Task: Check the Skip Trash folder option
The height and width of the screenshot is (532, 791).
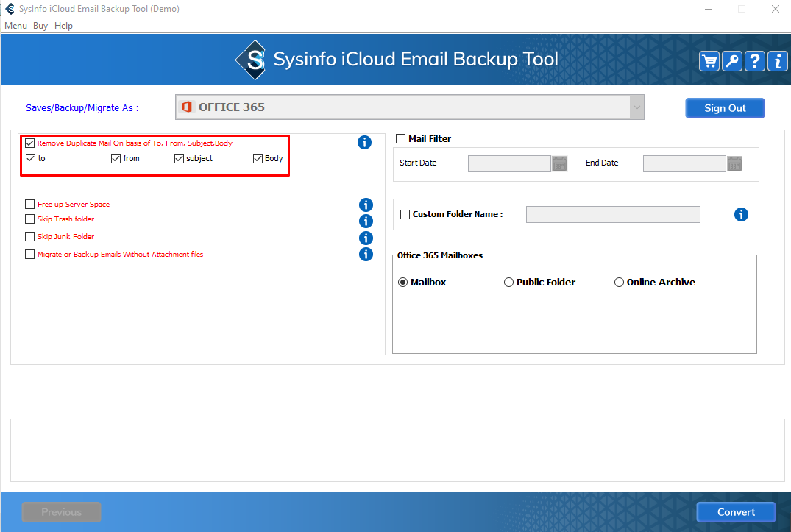Action: pyautogui.click(x=30, y=219)
